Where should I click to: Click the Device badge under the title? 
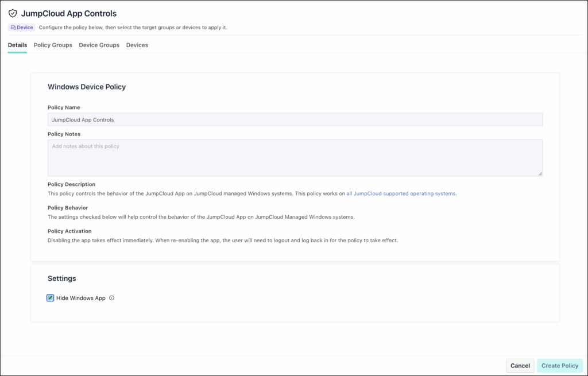click(x=22, y=28)
